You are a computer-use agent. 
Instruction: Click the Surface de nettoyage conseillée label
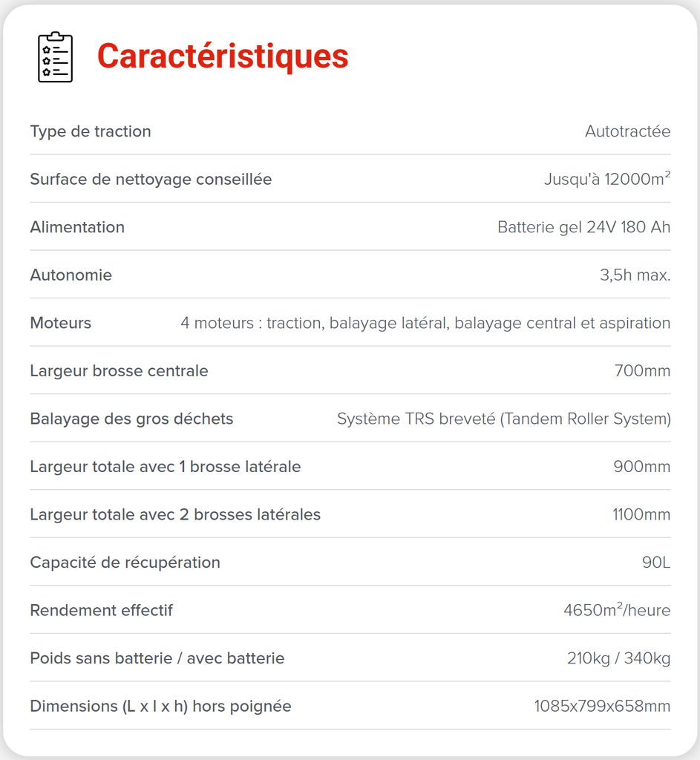151,180
